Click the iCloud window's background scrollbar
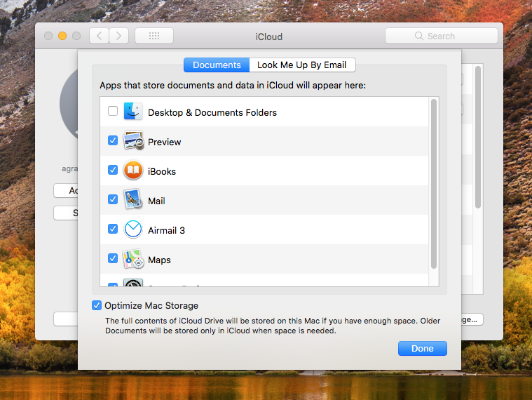This screenshot has height=400, width=532. pyautogui.click(x=478, y=137)
